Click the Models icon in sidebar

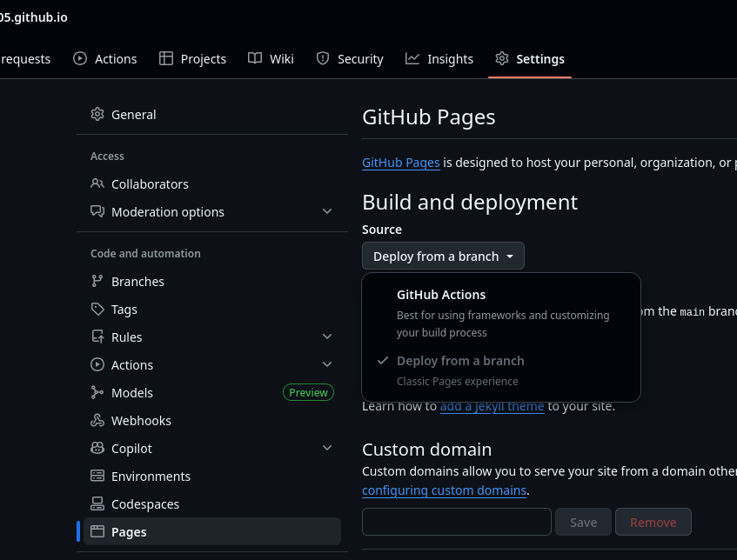pyautogui.click(x=97, y=393)
